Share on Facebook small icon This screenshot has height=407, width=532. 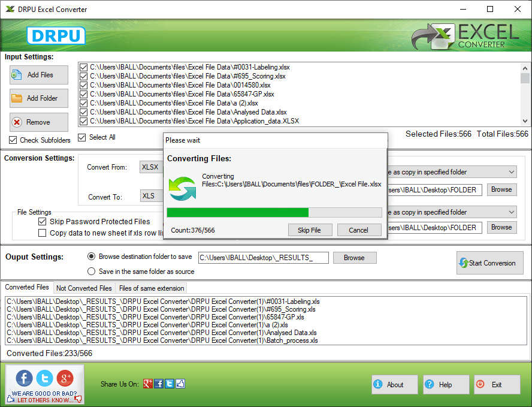click(159, 384)
